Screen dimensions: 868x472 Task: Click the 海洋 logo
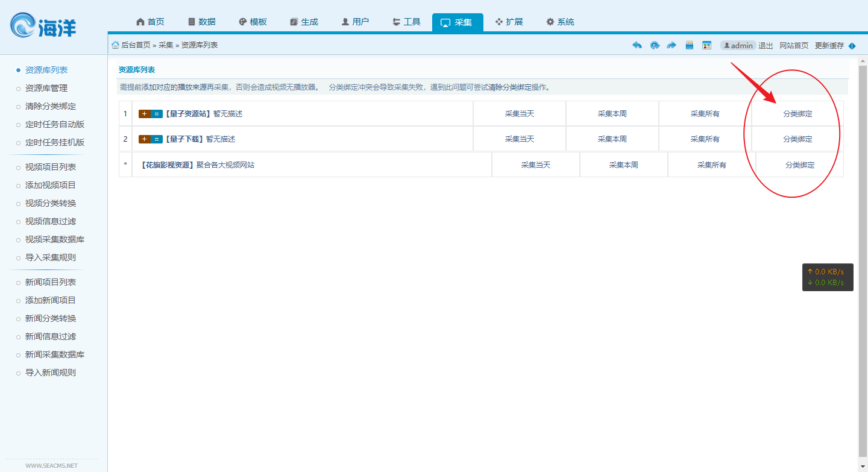click(43, 26)
